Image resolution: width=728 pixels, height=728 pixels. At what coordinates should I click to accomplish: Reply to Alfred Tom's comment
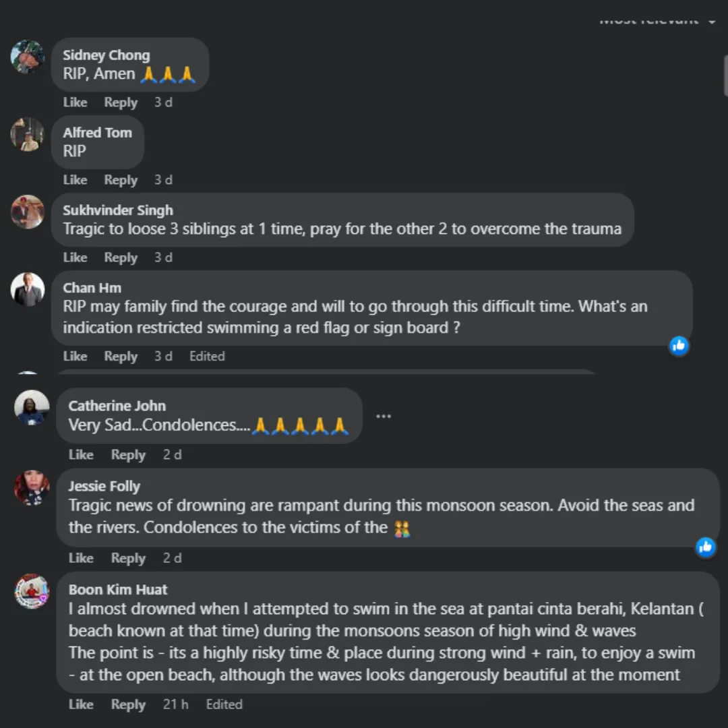point(121,180)
